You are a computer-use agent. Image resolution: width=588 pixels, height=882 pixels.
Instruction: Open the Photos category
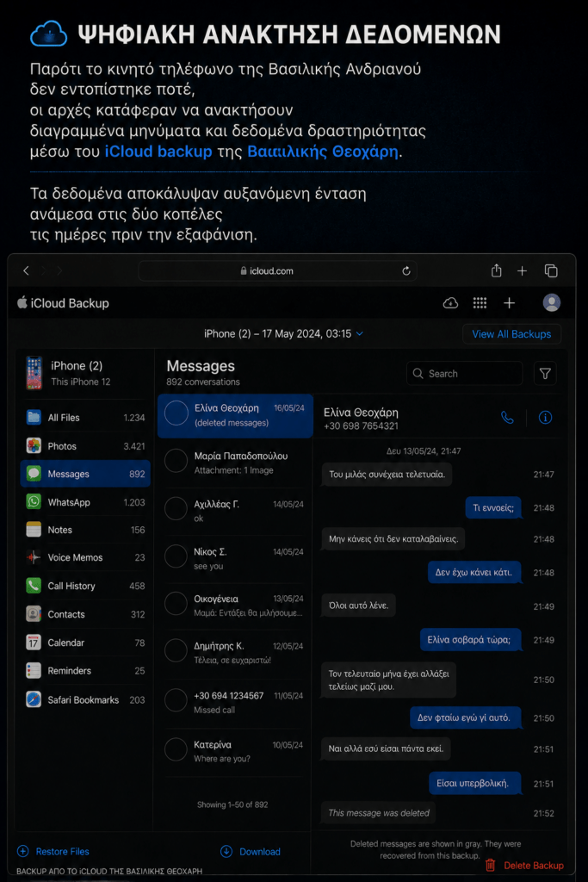(85, 446)
